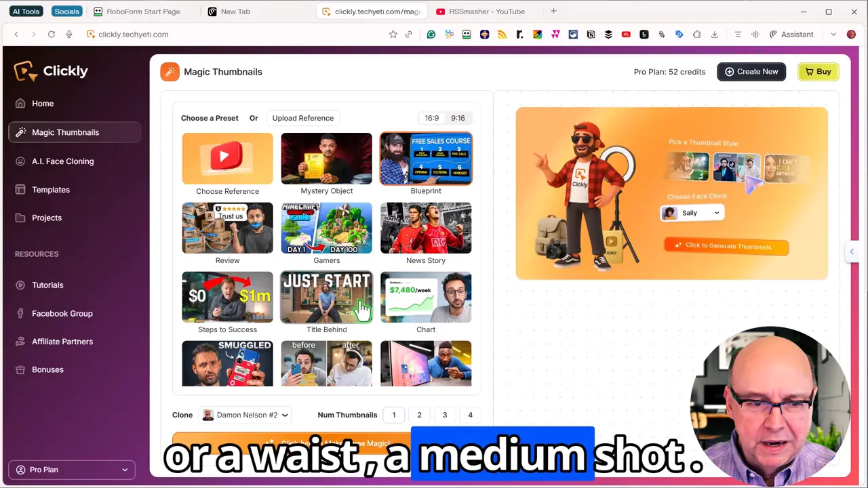The width and height of the screenshot is (868, 488).
Task: Select Magic Thumbnails in the sidebar
Action: click(x=65, y=132)
